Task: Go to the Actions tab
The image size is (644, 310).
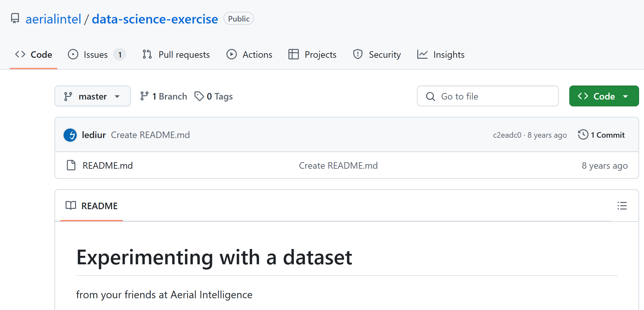Action: click(250, 54)
